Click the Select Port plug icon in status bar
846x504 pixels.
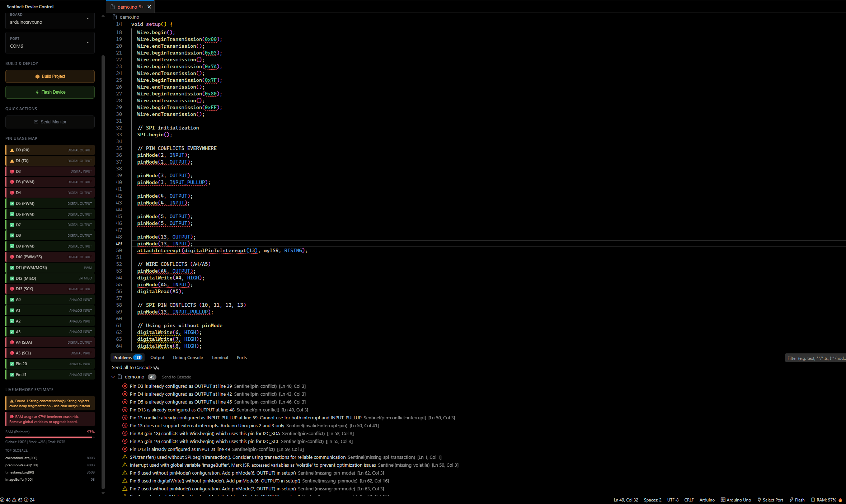[759, 500]
